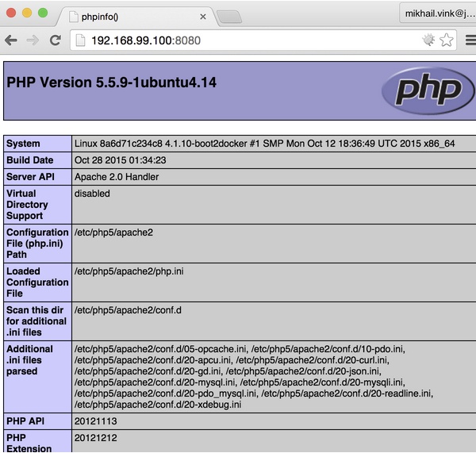Click the PHP API label
This screenshot has width=476, height=453.
click(x=25, y=421)
